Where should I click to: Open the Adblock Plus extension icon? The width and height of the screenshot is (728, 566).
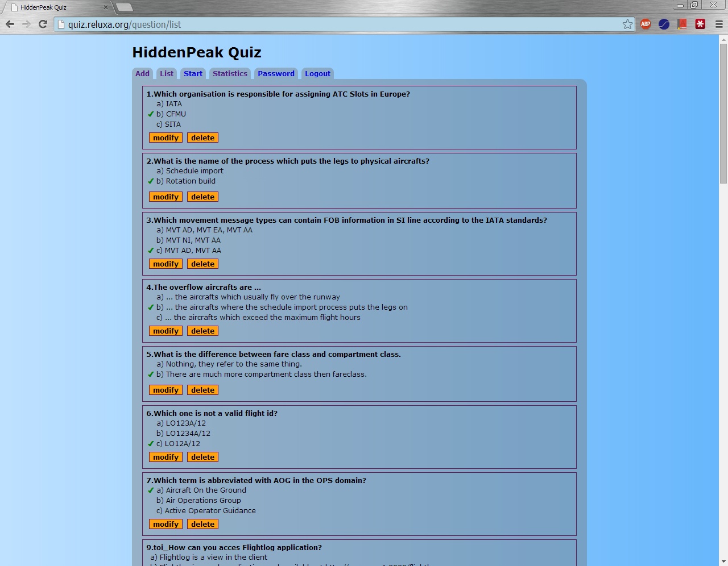pyautogui.click(x=646, y=24)
